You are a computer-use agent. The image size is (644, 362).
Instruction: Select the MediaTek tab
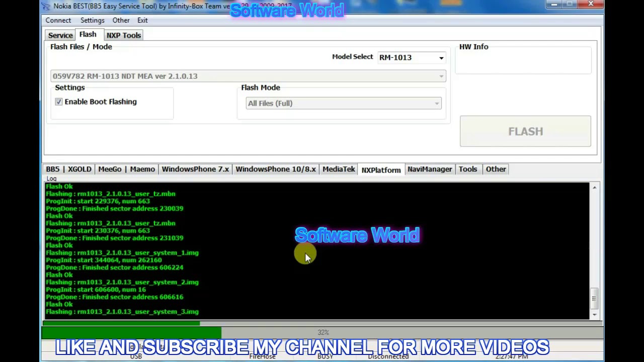click(339, 169)
